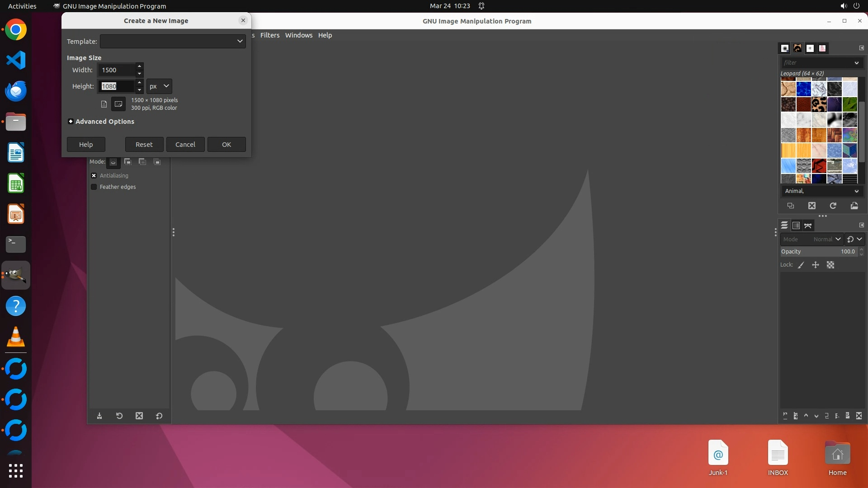
Task: Switch to the Brushes tab icon
Action: [785, 48]
